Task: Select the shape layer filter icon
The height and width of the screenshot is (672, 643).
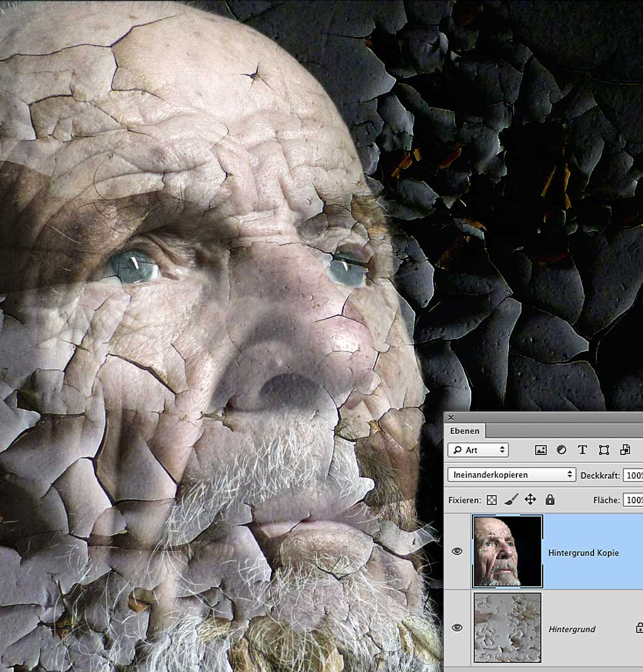Action: click(x=604, y=450)
